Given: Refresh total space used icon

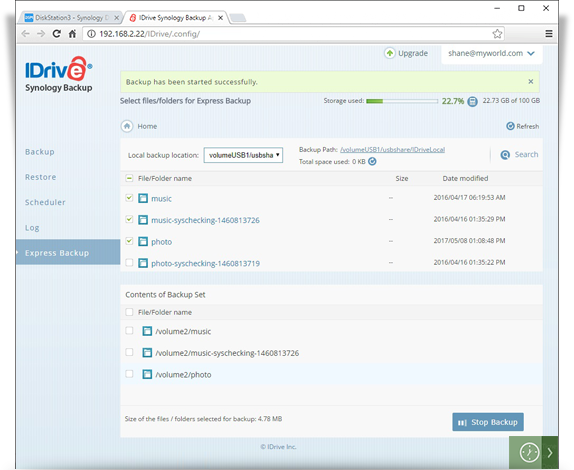Looking at the screenshot, I should coord(372,161).
